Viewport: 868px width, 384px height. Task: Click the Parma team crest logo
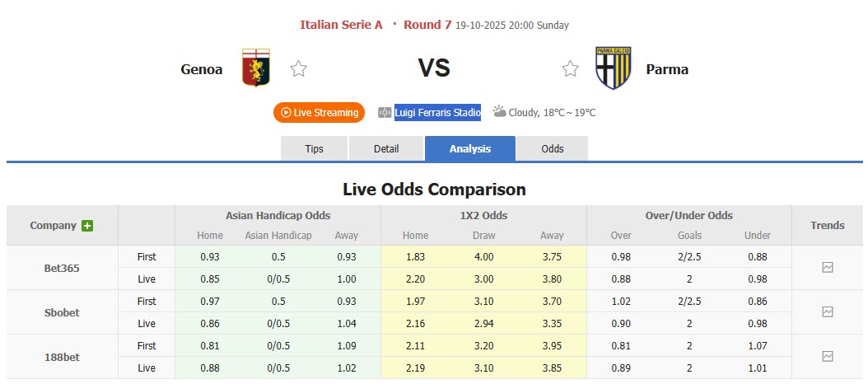pyautogui.click(x=612, y=68)
